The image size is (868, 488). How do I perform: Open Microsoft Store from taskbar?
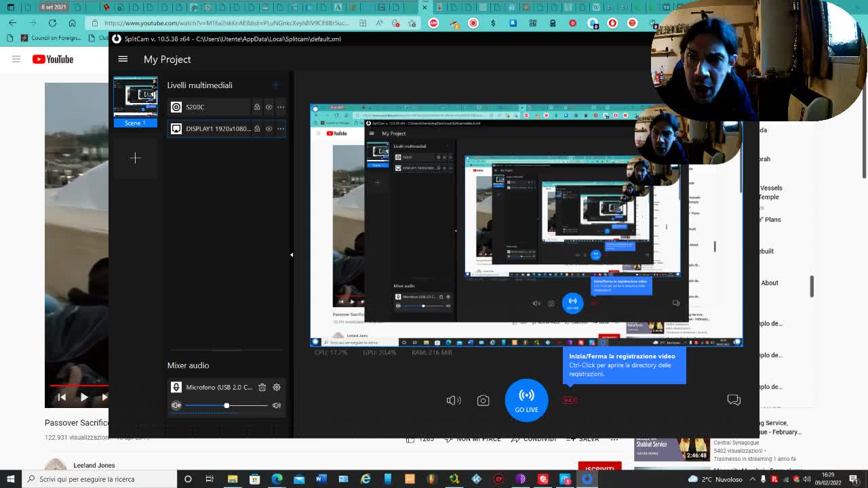(255, 479)
